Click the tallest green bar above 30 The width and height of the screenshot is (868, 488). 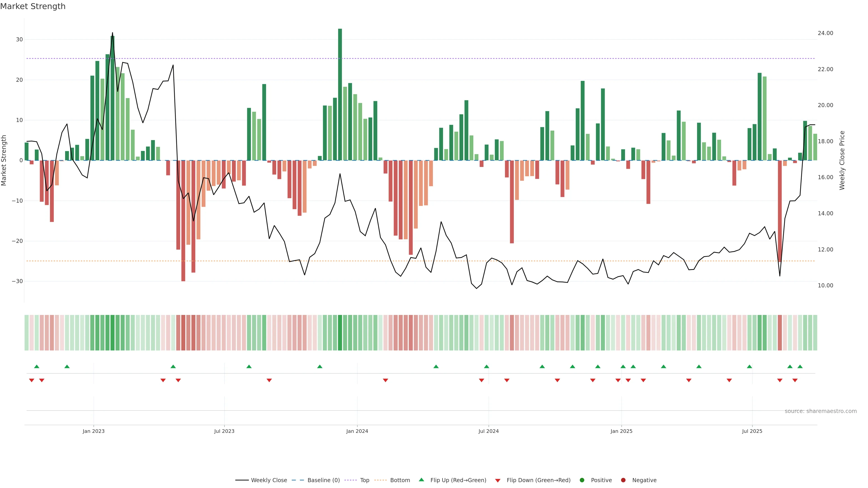(340, 94)
